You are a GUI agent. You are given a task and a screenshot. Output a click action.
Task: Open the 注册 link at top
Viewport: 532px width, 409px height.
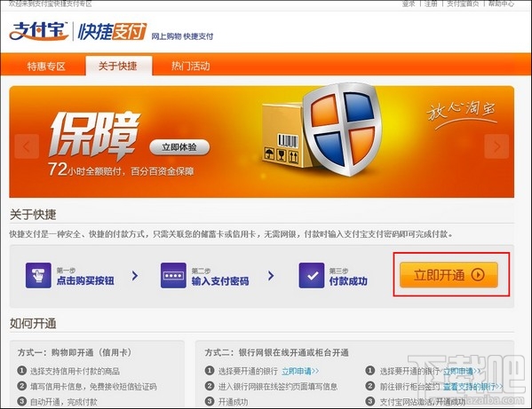tap(431, 4)
